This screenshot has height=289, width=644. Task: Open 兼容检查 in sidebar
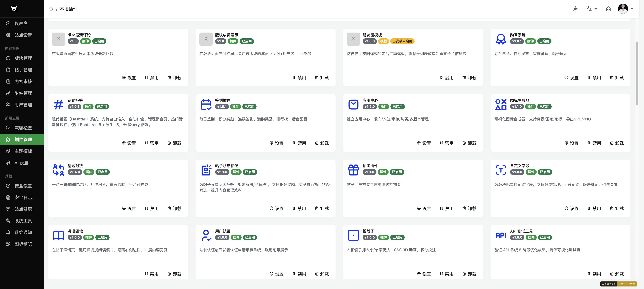pyautogui.click(x=22, y=128)
